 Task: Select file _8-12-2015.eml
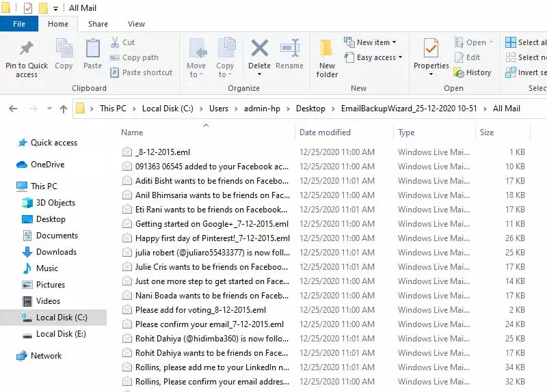tap(157, 152)
